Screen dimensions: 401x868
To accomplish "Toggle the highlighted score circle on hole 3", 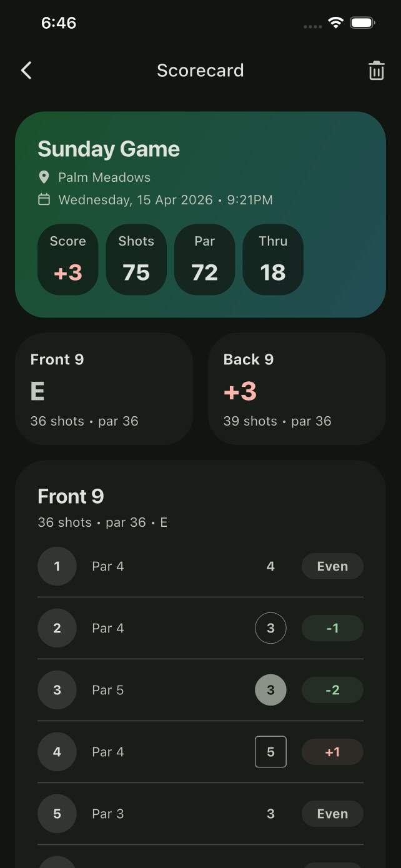I will 270,690.
